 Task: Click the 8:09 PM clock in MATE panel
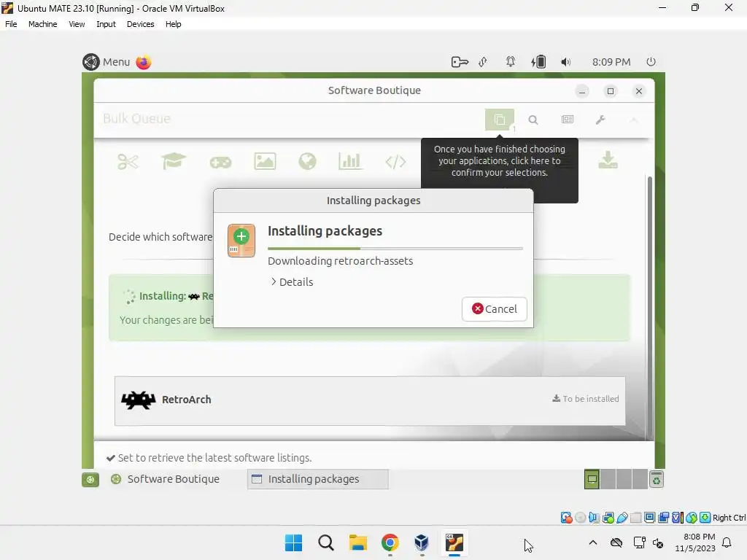click(x=611, y=62)
